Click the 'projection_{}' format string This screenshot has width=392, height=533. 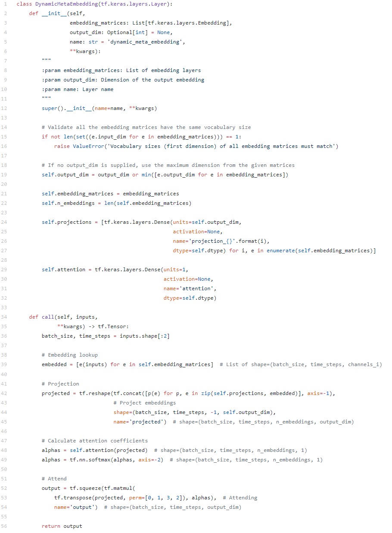(212, 241)
